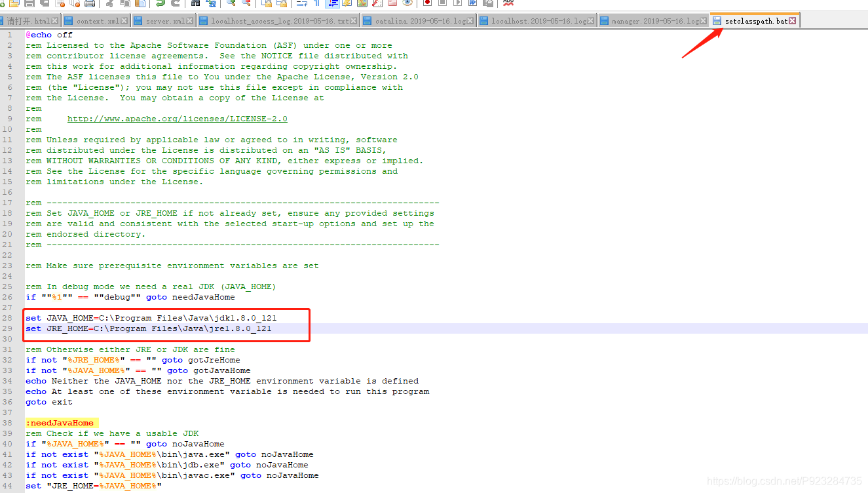Close the setclasspath.bat tab

pyautogui.click(x=792, y=21)
